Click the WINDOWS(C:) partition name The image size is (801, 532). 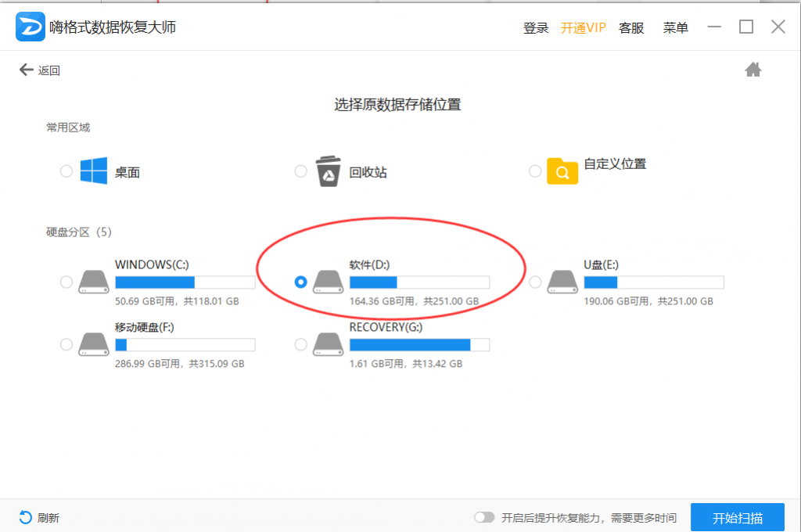pyautogui.click(x=152, y=264)
